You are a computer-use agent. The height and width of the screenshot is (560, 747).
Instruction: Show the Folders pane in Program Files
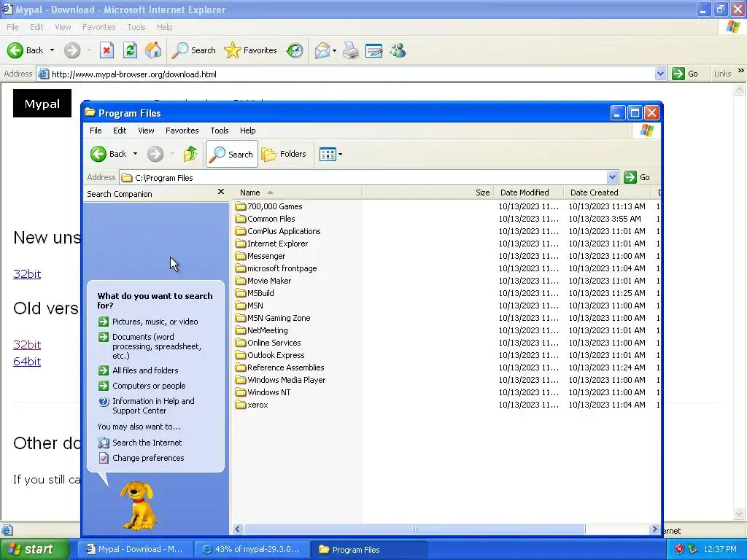coord(284,154)
